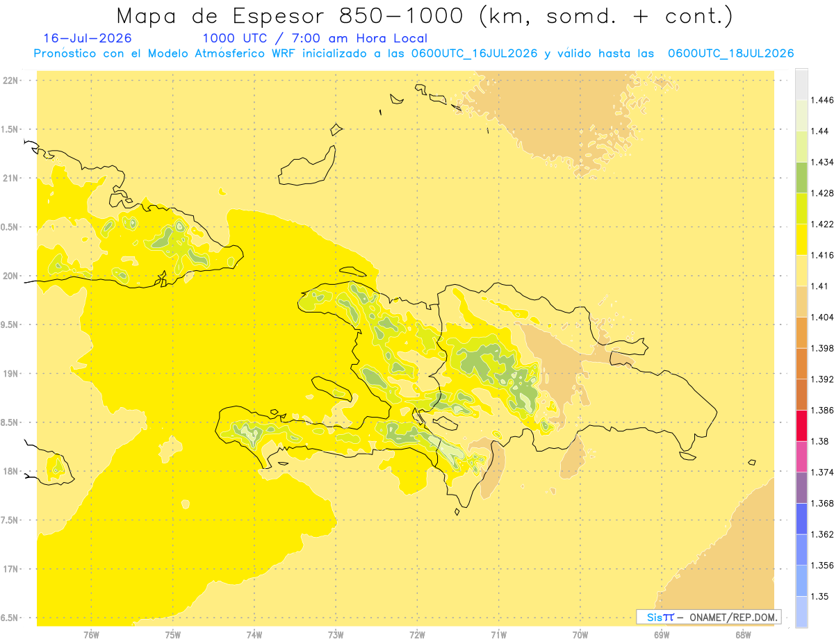Click the '73W' longitude axis label
The height and width of the screenshot is (644, 834).
[336, 634]
